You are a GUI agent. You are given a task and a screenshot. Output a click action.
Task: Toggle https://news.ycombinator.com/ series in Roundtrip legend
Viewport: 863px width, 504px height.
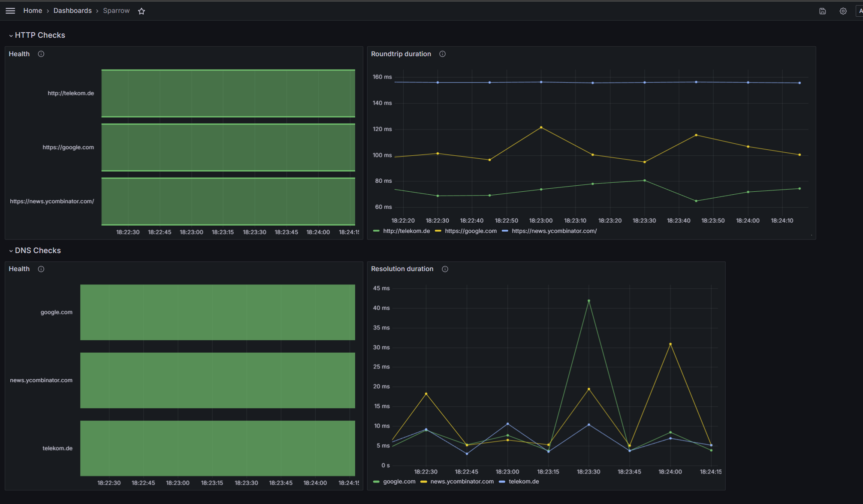pos(554,231)
